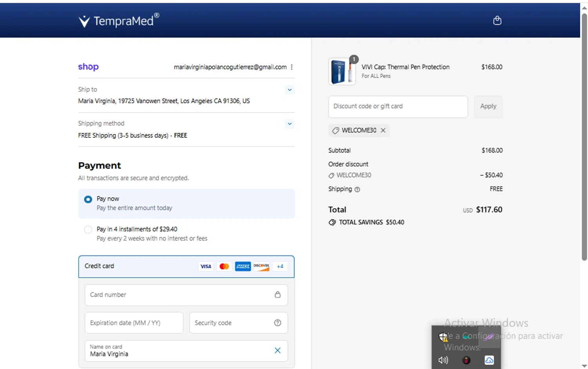The width and height of the screenshot is (588, 369).
Task: Click the USD $117.60 total amount
Action: click(x=483, y=210)
